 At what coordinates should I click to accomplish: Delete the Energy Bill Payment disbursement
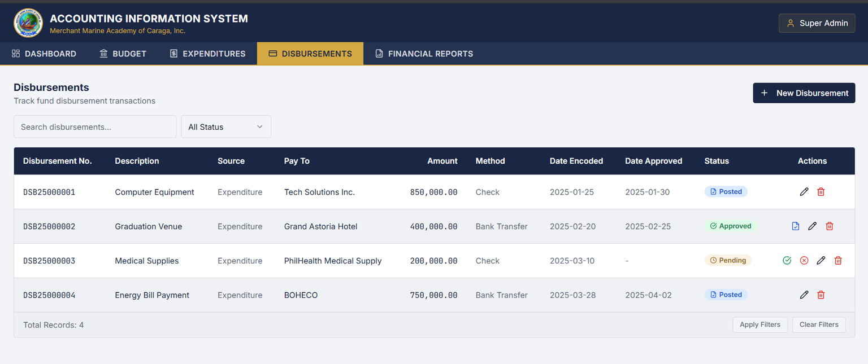821,295
